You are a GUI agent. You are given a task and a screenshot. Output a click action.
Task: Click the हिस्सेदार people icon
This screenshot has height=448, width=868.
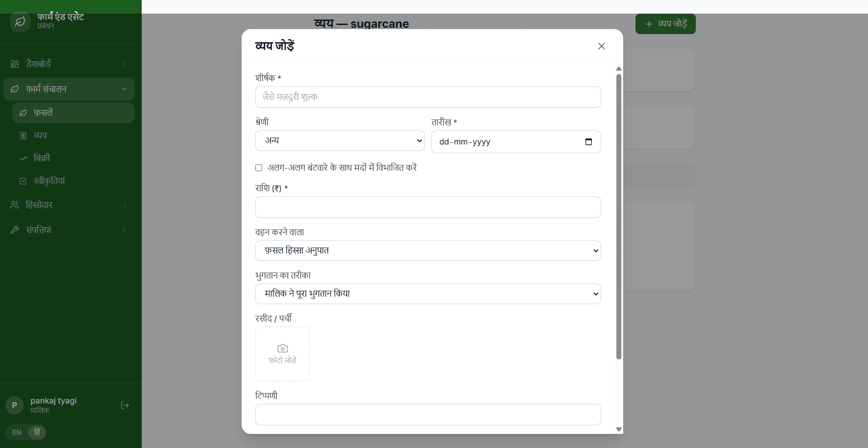15,205
